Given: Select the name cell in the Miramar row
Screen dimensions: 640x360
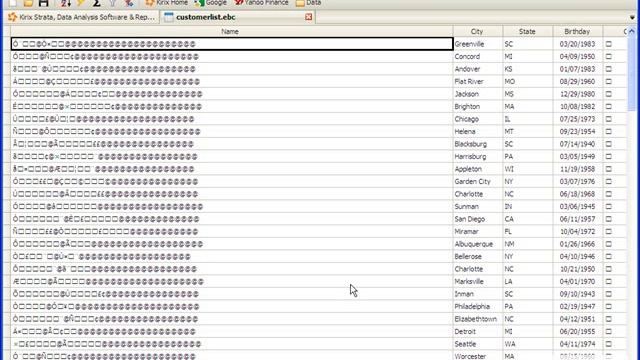Looking at the screenshot, I should (232, 231).
